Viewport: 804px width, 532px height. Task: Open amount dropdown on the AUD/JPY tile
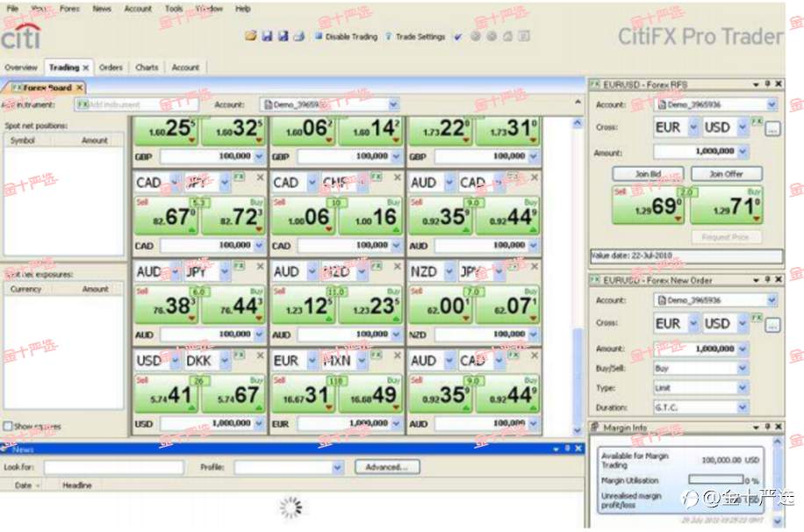(259, 334)
